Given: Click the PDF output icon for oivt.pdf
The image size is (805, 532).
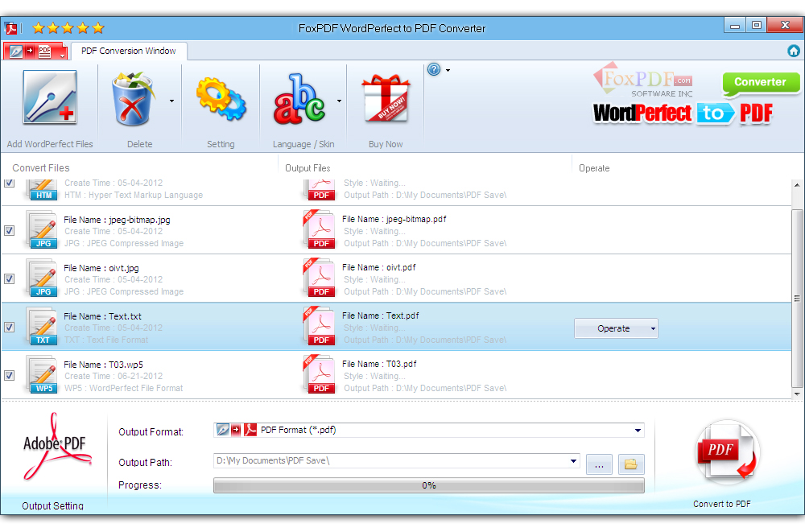Looking at the screenshot, I should coord(320,278).
